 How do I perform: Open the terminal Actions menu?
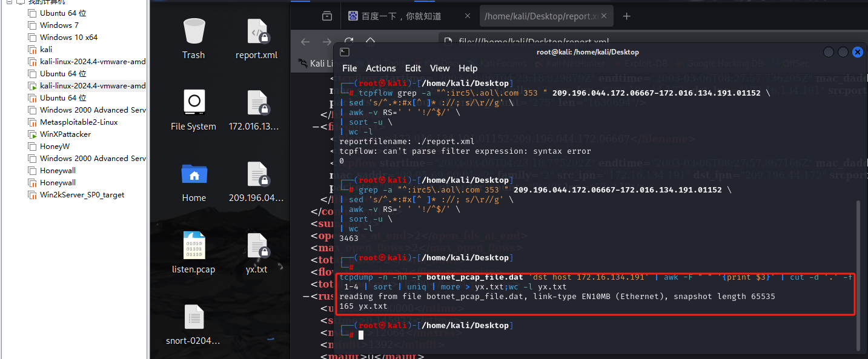point(381,68)
